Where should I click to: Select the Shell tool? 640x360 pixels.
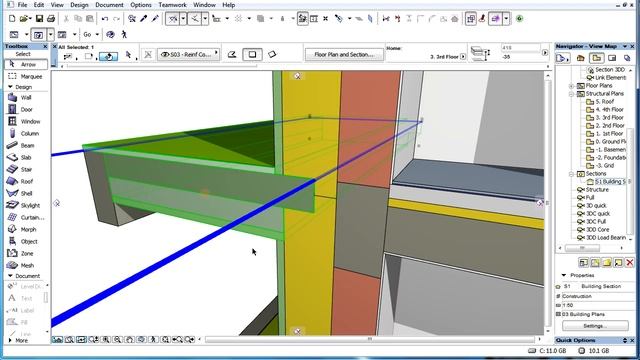25,193
